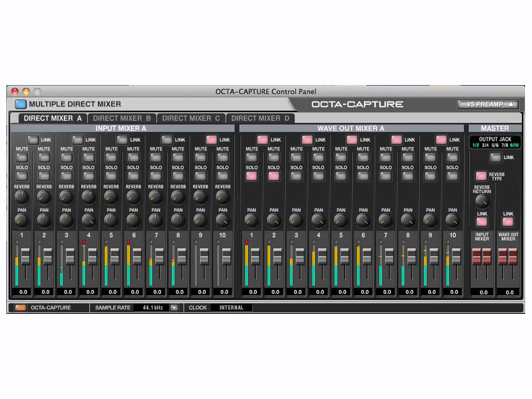Disable LINK for wave out channels 7/8
The height and width of the screenshot is (399, 532).
(x=396, y=139)
